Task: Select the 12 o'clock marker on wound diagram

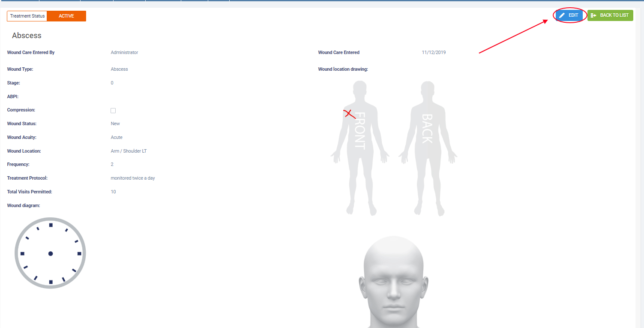Action: 51,225
